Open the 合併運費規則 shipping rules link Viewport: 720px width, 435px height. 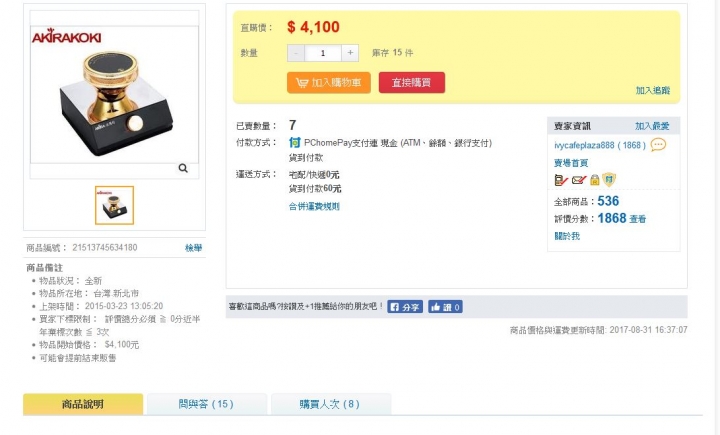click(314, 206)
